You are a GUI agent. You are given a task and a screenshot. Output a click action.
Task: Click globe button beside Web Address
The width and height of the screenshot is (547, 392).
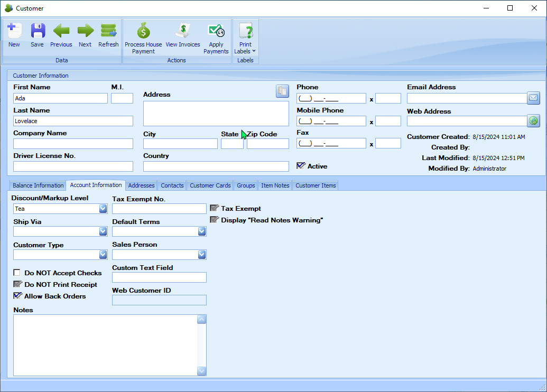point(533,121)
